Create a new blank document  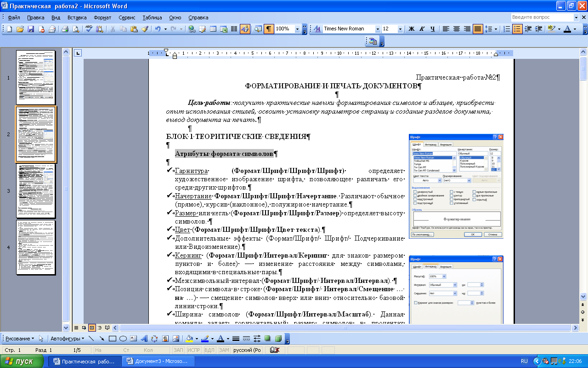tap(9, 29)
